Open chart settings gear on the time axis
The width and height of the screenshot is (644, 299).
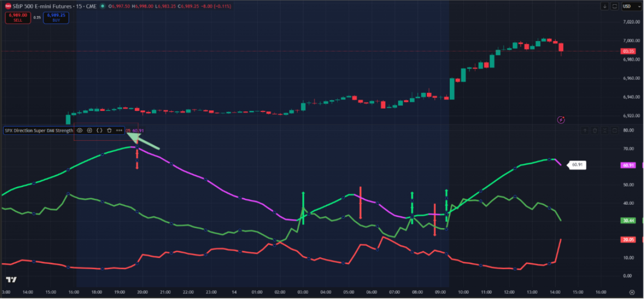click(x=632, y=292)
